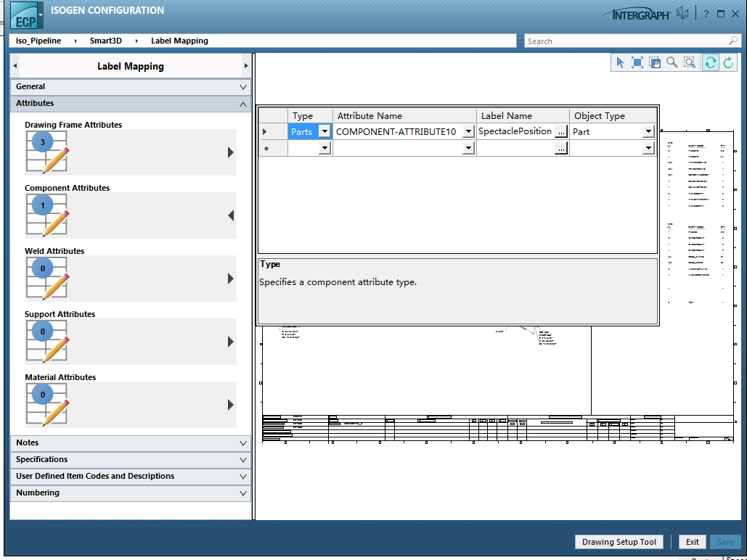Screen dimensions: 747x560
Task: Click the Smart3D breadcrumb
Action: coord(106,41)
